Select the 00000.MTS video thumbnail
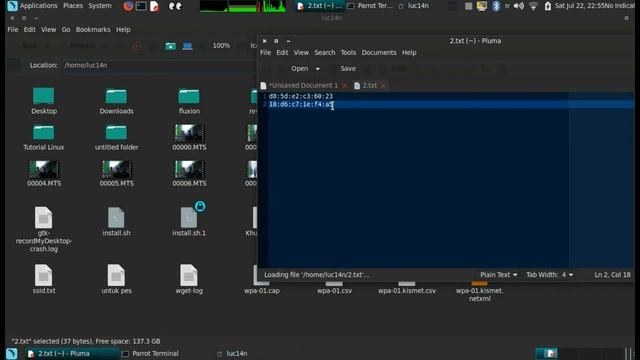This screenshot has height=360, width=640. pos(189,133)
